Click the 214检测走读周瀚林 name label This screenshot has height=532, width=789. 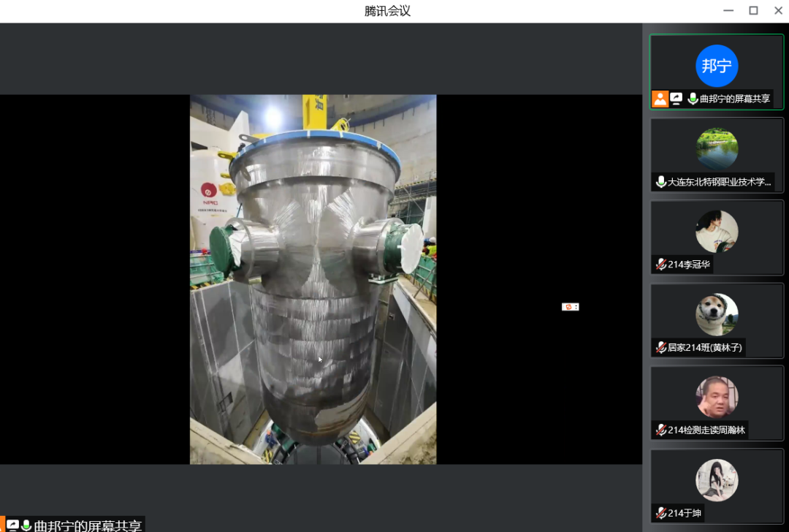[x=706, y=430]
